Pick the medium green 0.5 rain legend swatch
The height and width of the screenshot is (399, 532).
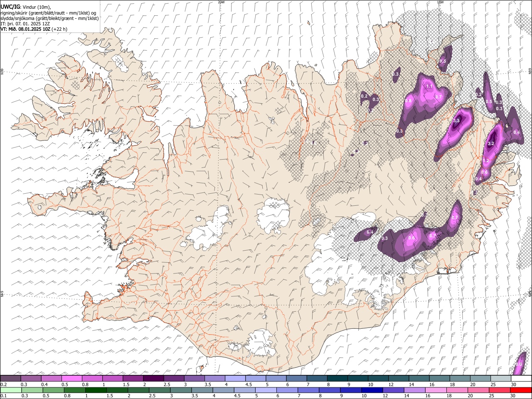coord(53,390)
